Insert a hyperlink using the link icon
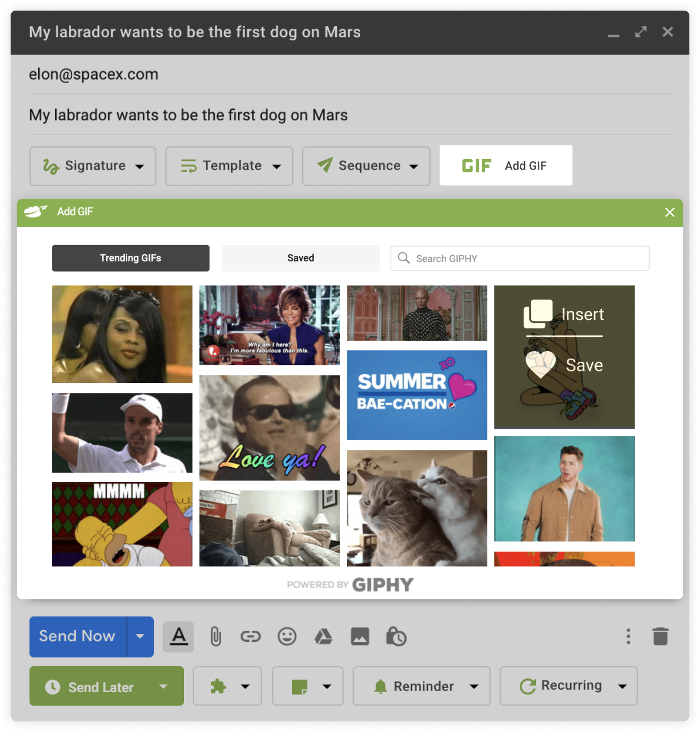The width and height of the screenshot is (700, 732). (251, 637)
